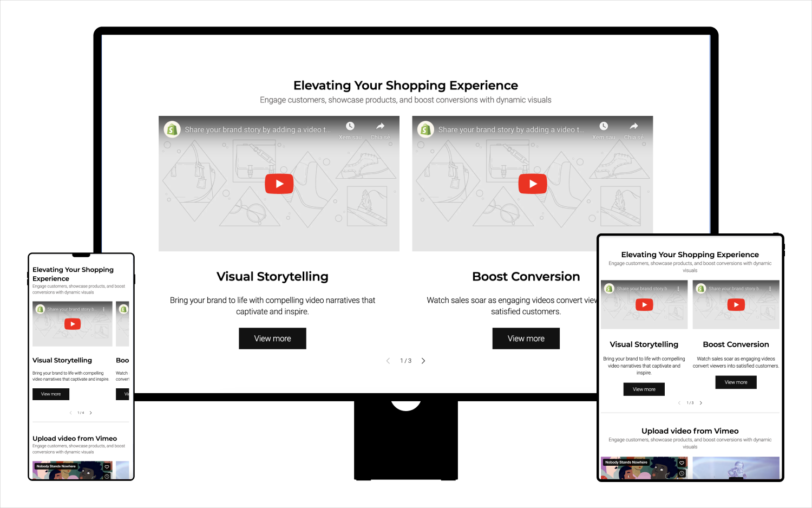This screenshot has width=812, height=508.
Task: Play the video on the phone mockup
Action: [73, 324]
